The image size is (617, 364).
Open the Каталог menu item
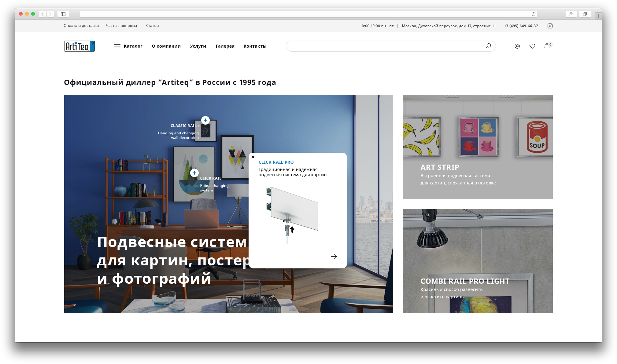pyautogui.click(x=133, y=46)
